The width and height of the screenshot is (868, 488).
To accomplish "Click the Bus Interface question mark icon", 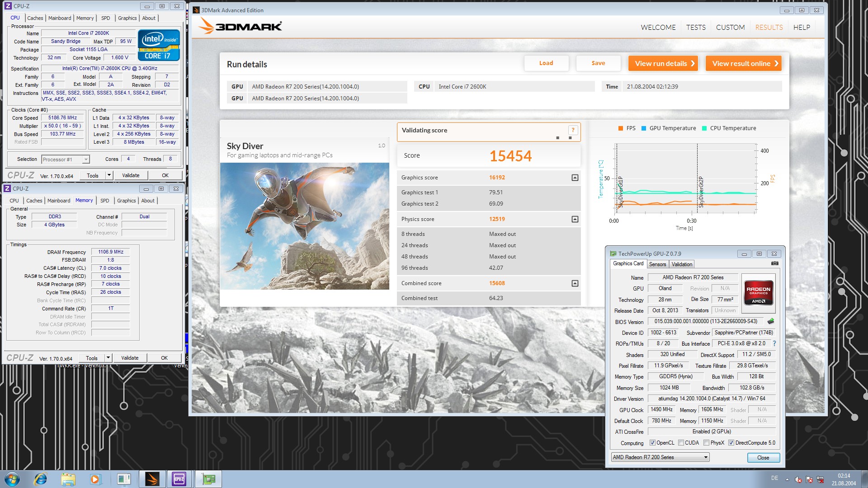I will pyautogui.click(x=774, y=343).
